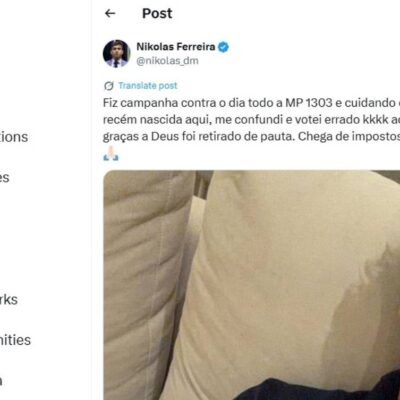Image resolution: width=400 pixels, height=400 pixels.
Task: Open Nikolas Ferreira's profile picture
Action: coord(116,54)
